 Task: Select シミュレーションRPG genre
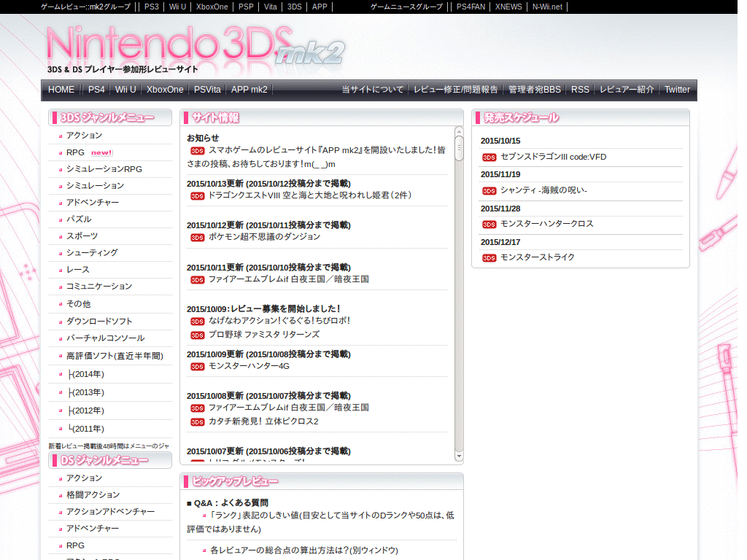104,169
